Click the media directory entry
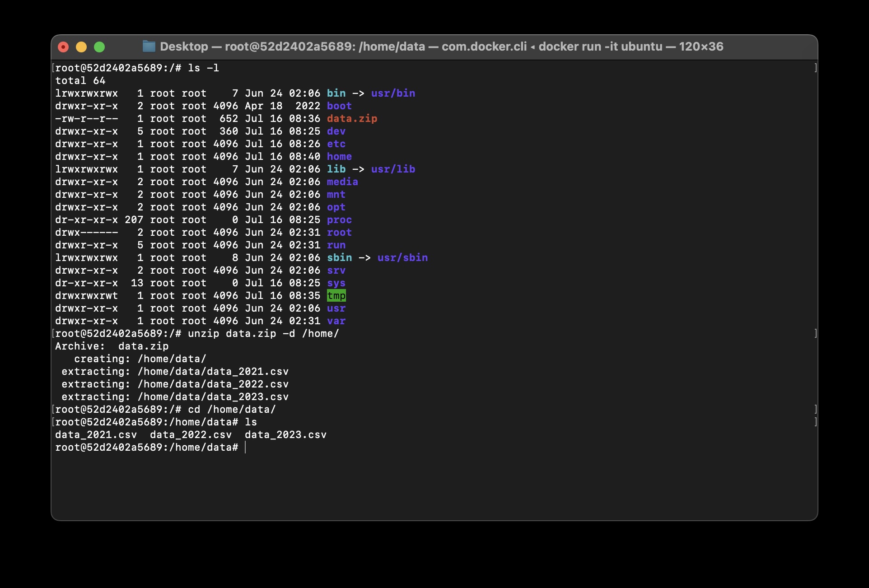Screen dimensions: 869x588 tap(342, 182)
